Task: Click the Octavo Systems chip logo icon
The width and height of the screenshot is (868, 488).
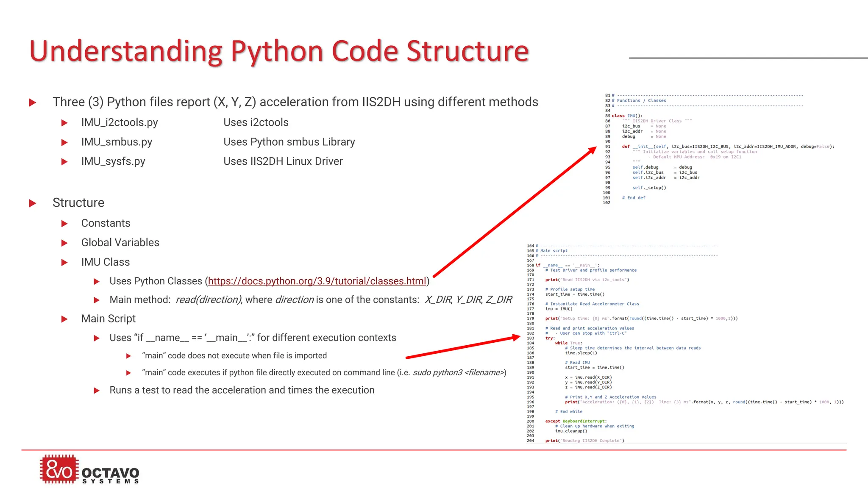Action: point(59,469)
